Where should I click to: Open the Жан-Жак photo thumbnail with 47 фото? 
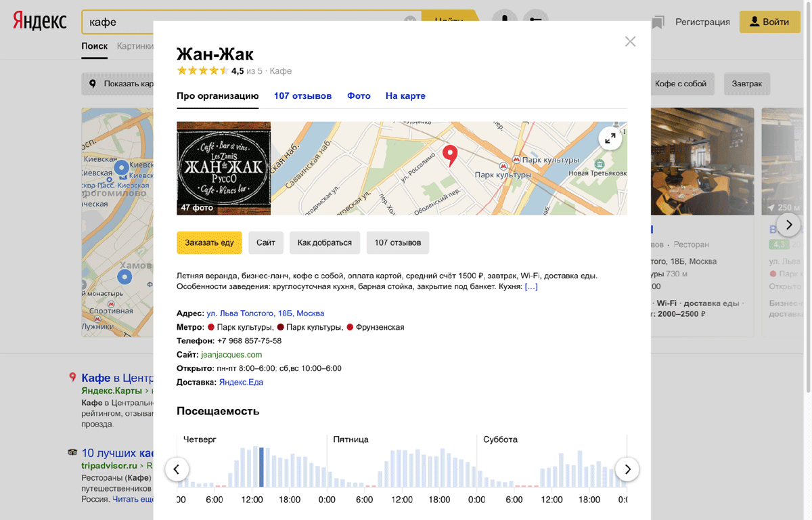pos(223,168)
